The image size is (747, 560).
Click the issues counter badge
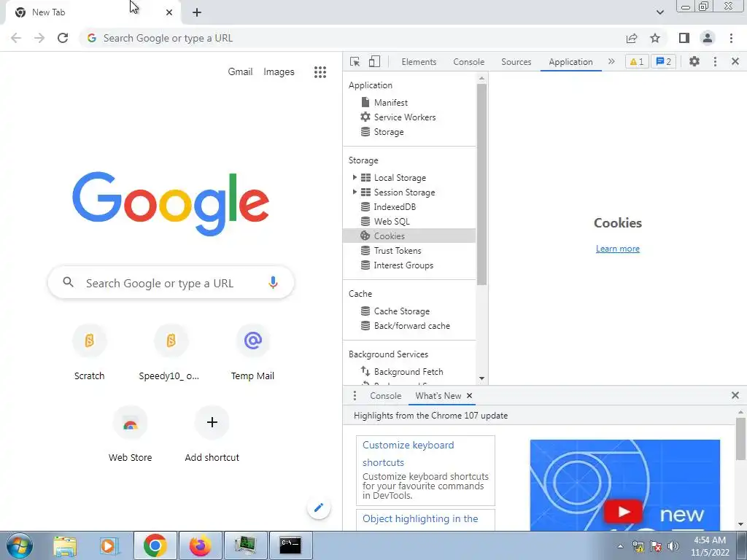point(664,61)
